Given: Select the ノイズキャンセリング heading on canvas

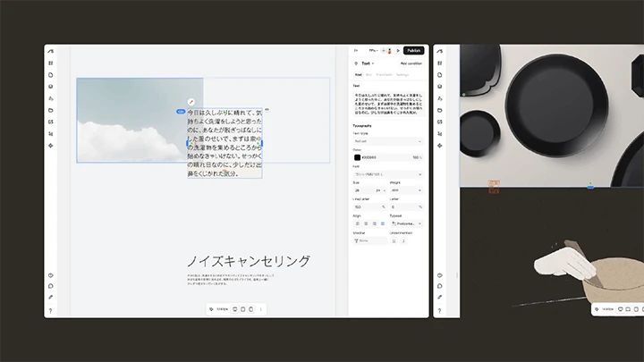Looking at the screenshot, I should click(x=249, y=261).
